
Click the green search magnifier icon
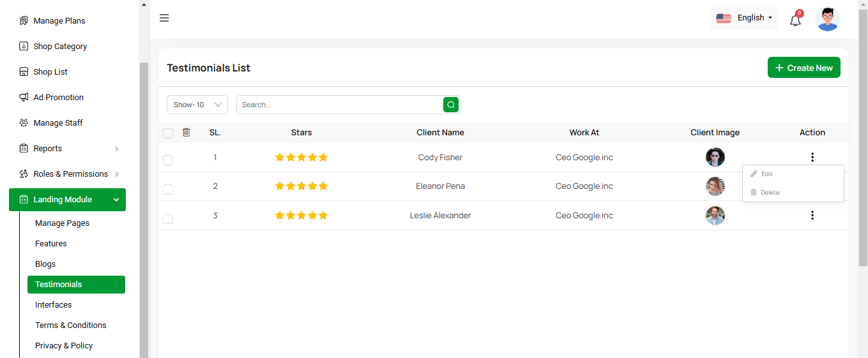[451, 105]
